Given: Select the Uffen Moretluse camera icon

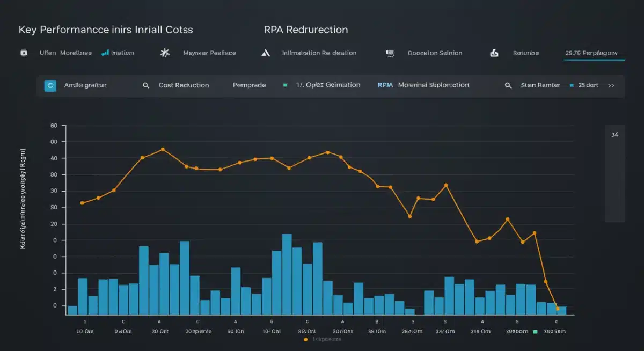Looking at the screenshot, I should point(23,53).
